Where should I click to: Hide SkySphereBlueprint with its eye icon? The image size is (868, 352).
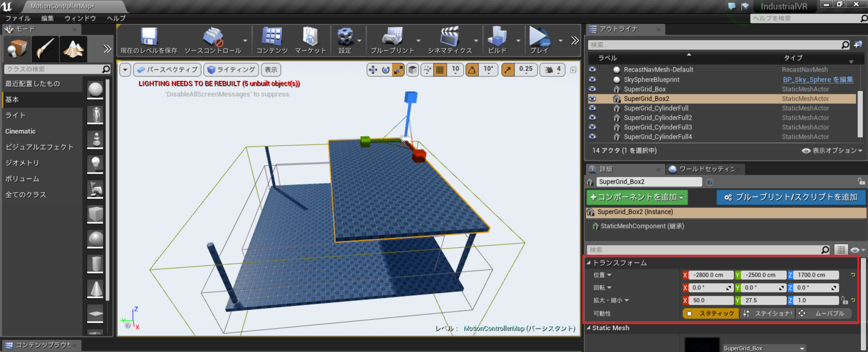tap(593, 79)
